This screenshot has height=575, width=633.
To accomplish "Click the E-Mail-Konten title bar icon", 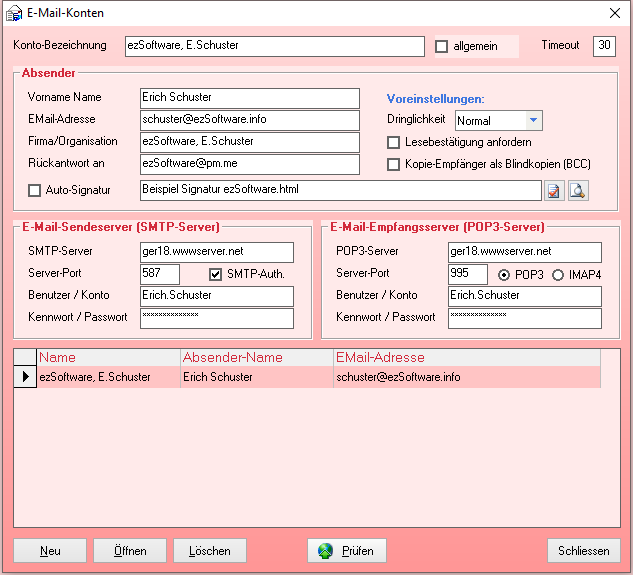I will [x=15, y=13].
